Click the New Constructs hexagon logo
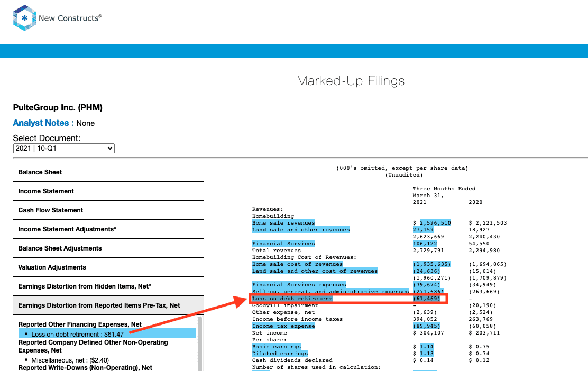The height and width of the screenshot is (371, 588). coord(24,17)
